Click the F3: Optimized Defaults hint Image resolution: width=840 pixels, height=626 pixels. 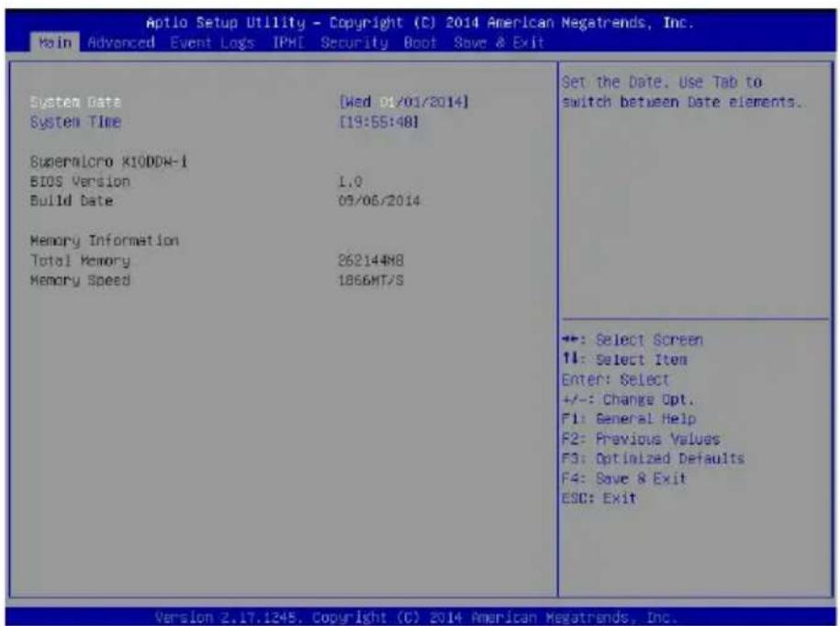(x=653, y=459)
